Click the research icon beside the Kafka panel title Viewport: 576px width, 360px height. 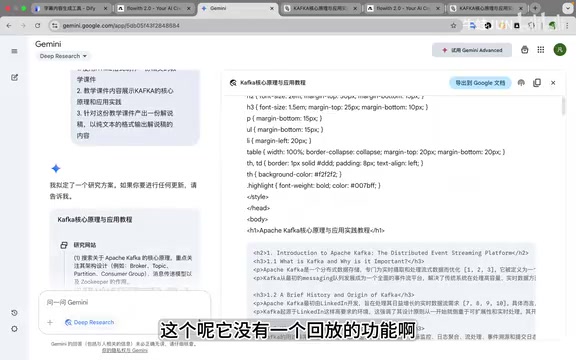point(233,83)
